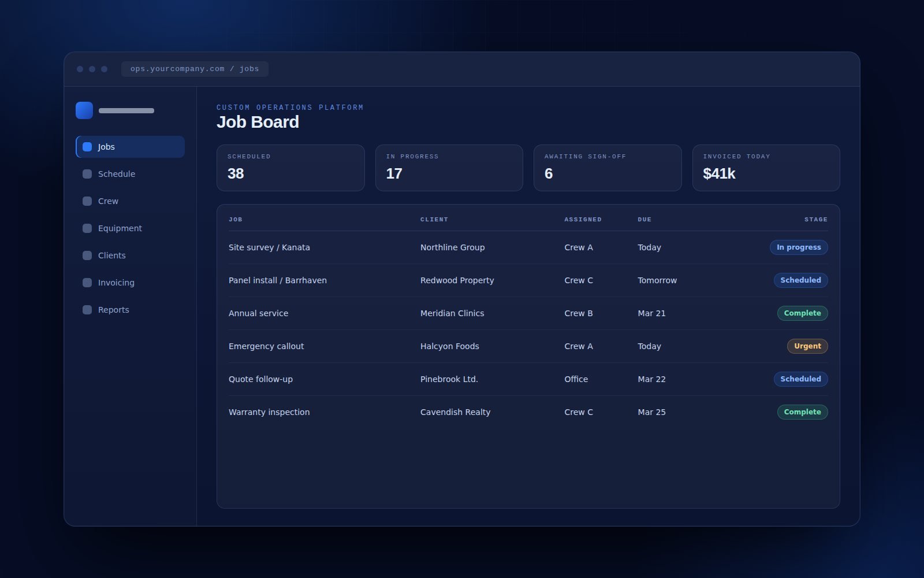Sort by the Due column header
The width and height of the screenshot is (924, 578).
click(644, 220)
